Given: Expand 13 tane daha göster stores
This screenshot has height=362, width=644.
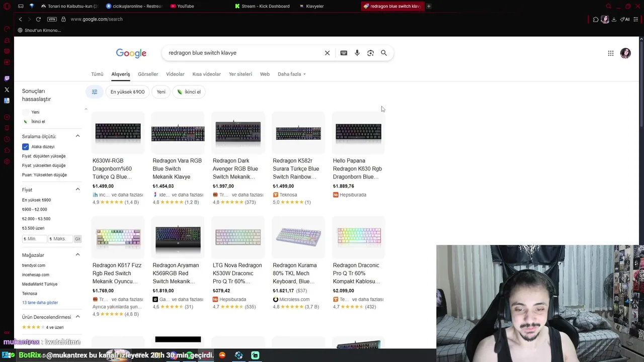Looking at the screenshot, I should coord(40,303).
